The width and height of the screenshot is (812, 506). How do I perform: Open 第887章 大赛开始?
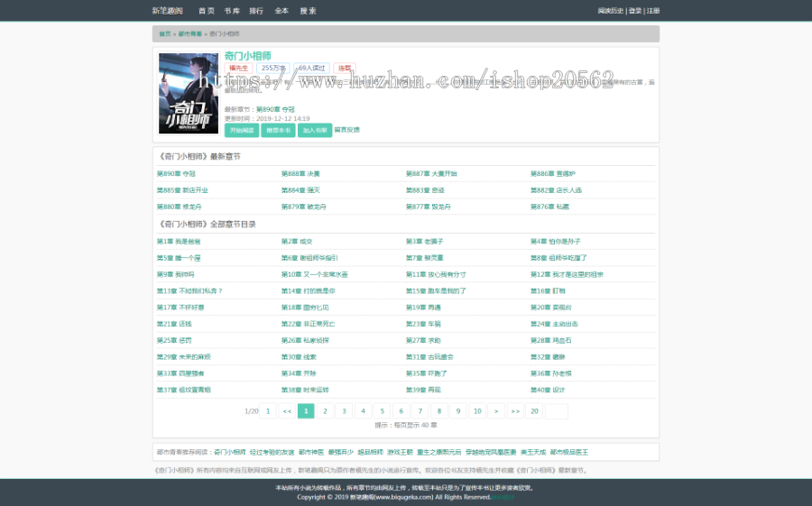pyautogui.click(x=431, y=174)
